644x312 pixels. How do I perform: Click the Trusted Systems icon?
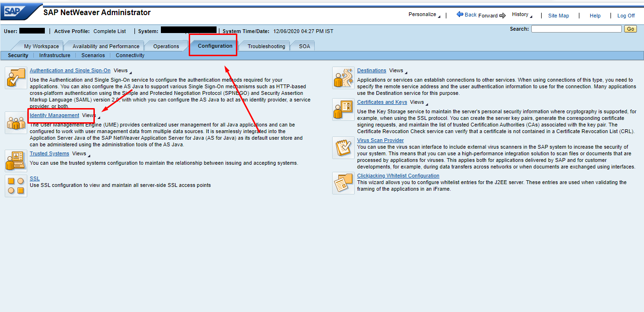click(x=16, y=161)
